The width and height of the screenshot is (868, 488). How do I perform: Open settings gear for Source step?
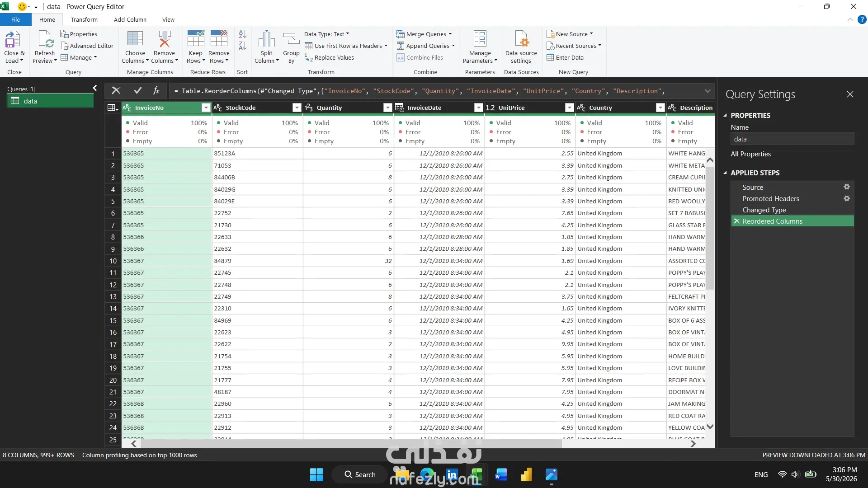[x=847, y=187]
